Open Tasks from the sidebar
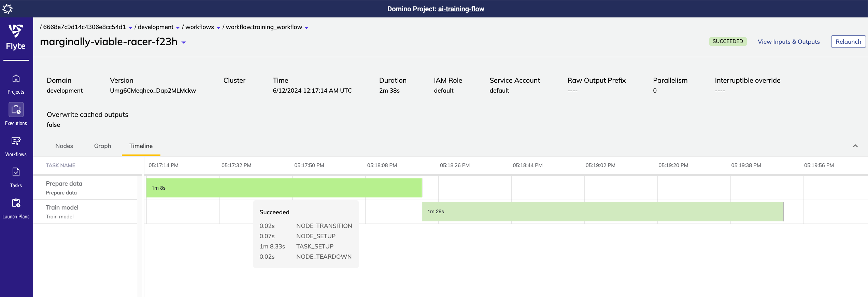 (x=16, y=178)
